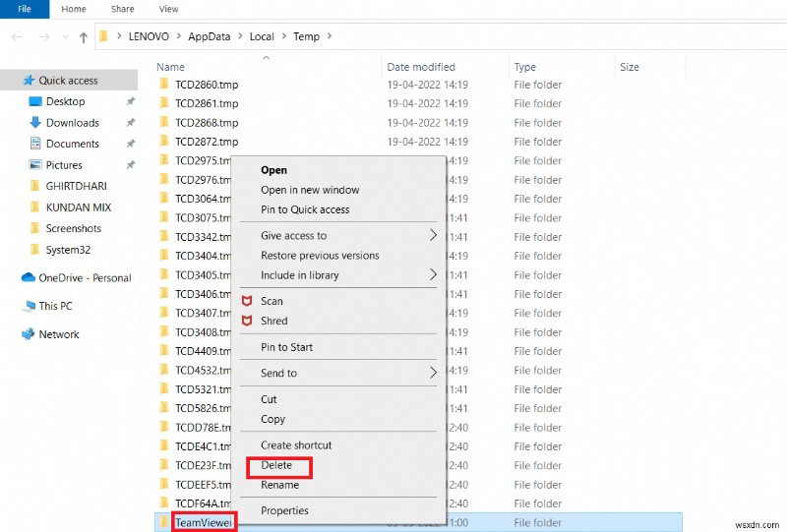Sort by the Date modified column header

[421, 67]
